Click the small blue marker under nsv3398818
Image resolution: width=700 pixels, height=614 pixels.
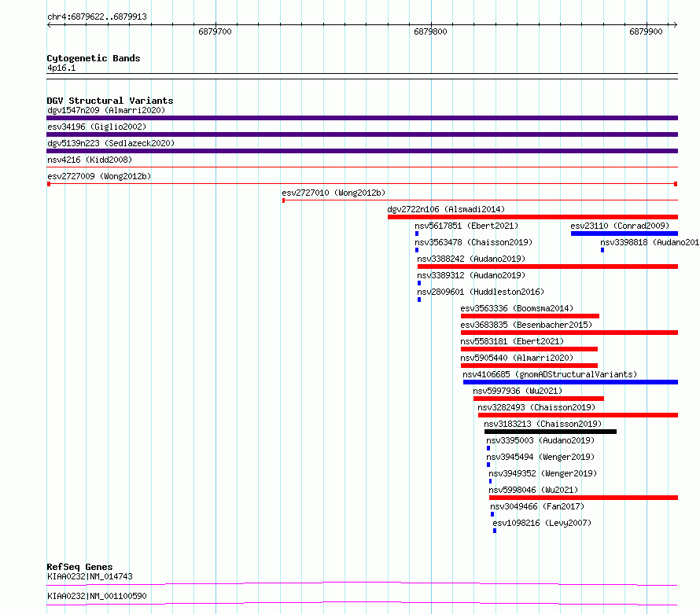602,250
